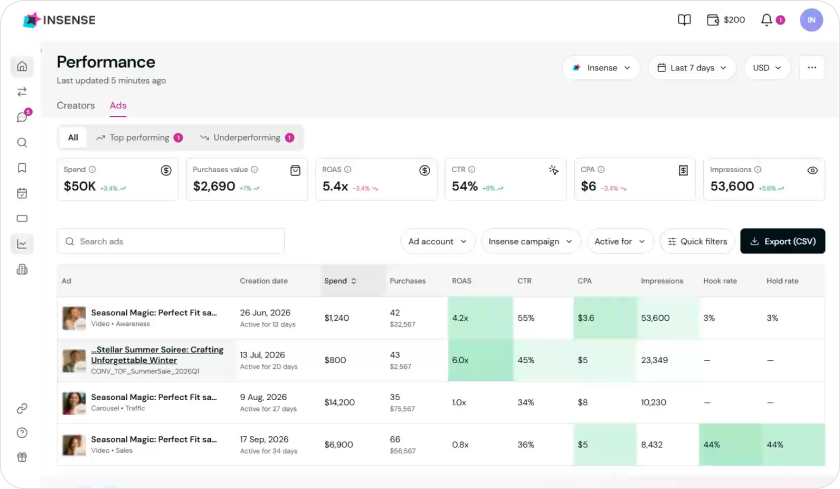Open the Insense brand dropdown
The width and height of the screenshot is (840, 489).
[601, 68]
